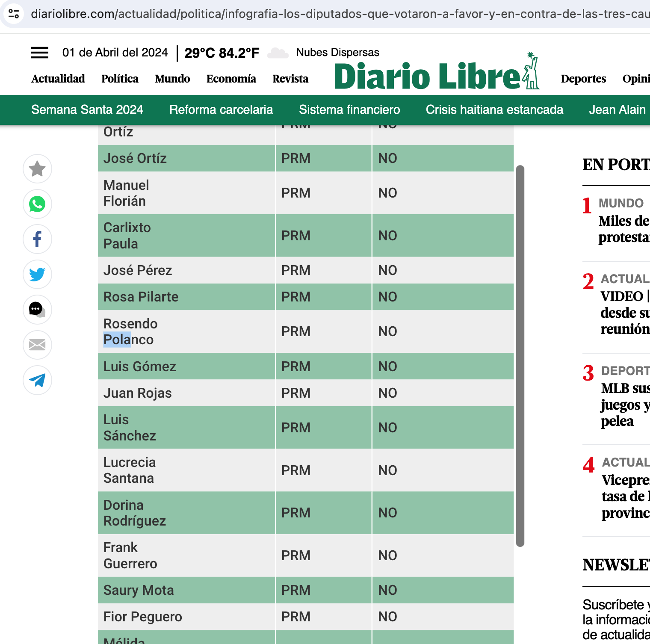
Task: Open the Actualidad menu
Action: point(58,79)
